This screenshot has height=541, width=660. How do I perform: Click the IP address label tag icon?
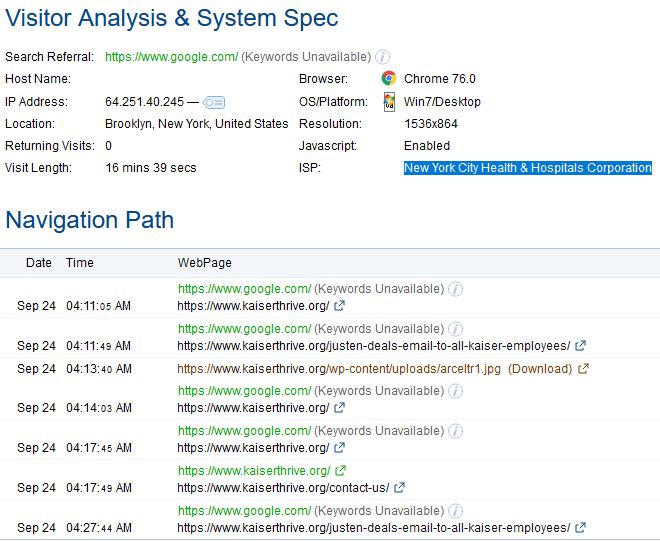(x=214, y=102)
